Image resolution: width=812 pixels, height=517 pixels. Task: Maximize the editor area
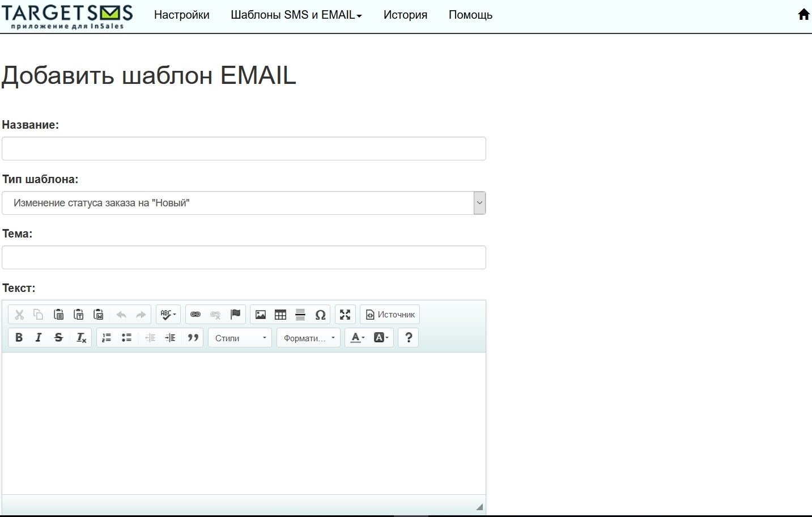click(x=345, y=315)
